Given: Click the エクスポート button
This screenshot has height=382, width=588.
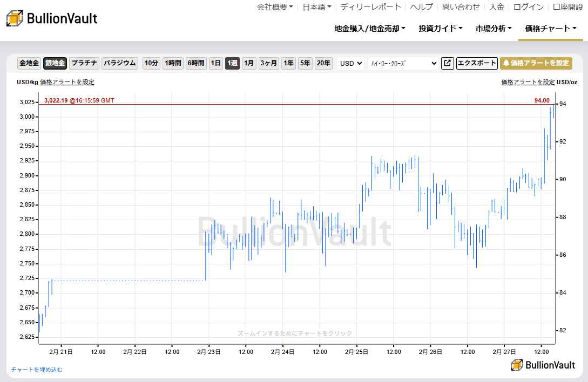Looking at the screenshot, I should [x=477, y=63].
